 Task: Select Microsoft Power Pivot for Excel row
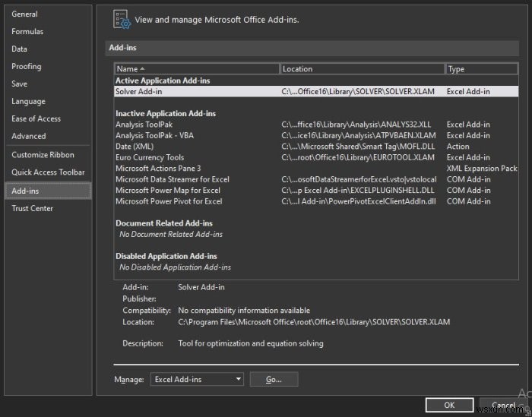316,201
